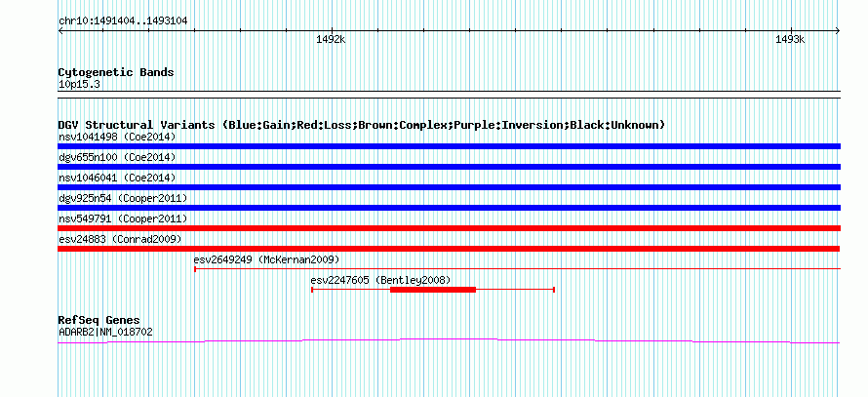Select the blue gain bar under nsv1041498
The width and height of the screenshot is (868, 397).
[449, 146]
